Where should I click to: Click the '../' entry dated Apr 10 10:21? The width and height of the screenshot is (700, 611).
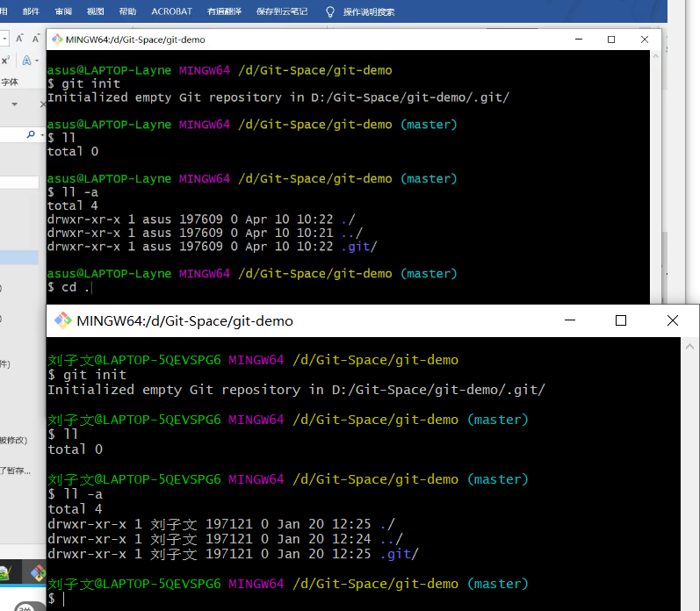tap(352, 233)
